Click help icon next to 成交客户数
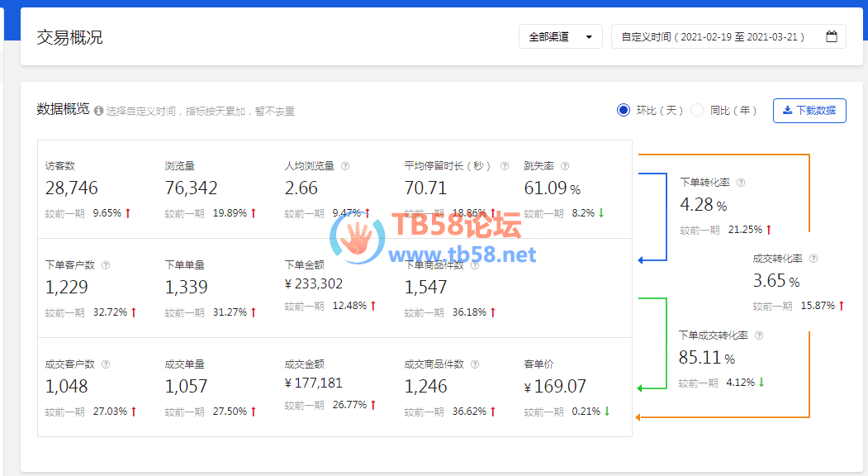 tap(106, 364)
